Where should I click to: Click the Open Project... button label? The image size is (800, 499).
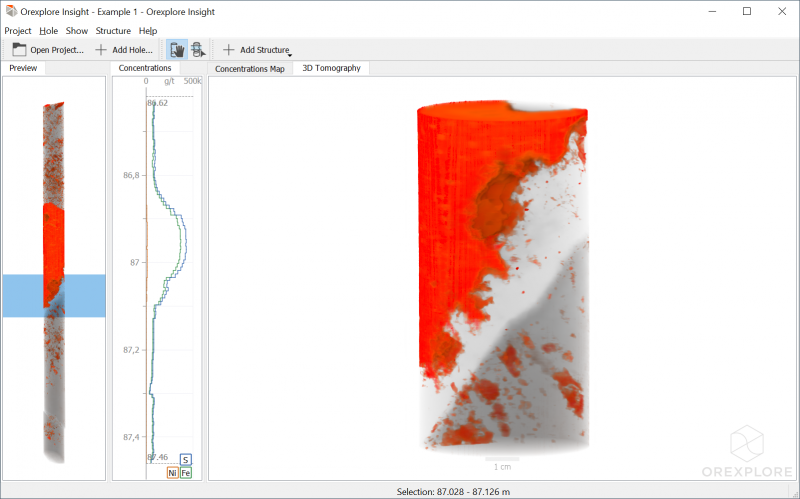[x=57, y=50]
